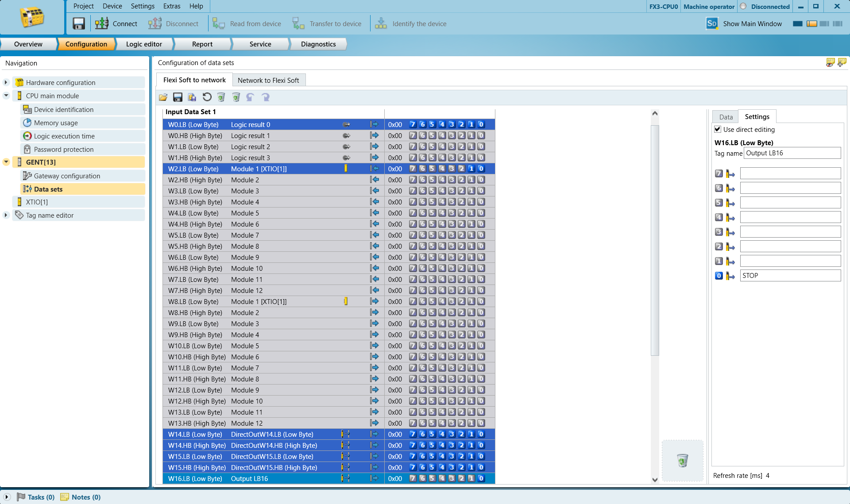Viewport: 850px width, 504px height.
Task: Click Show Main Window SD icon
Action: click(711, 23)
